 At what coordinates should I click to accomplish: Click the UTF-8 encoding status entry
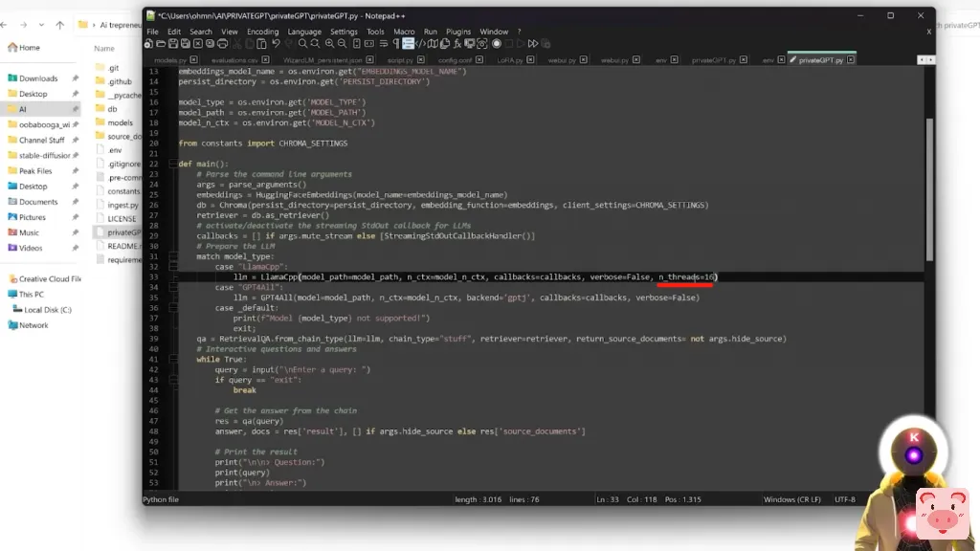[x=845, y=499]
